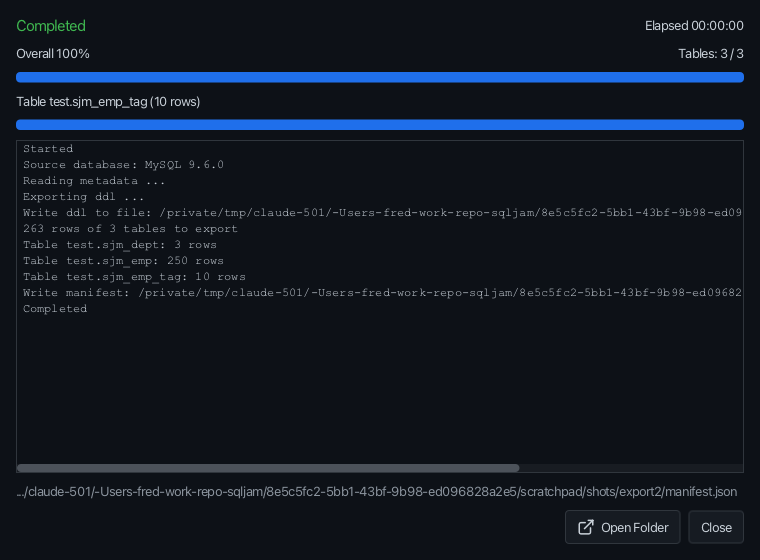The height and width of the screenshot is (560, 760).
Task: Click the horizontal scrollbar thumb in log
Action: (268, 468)
